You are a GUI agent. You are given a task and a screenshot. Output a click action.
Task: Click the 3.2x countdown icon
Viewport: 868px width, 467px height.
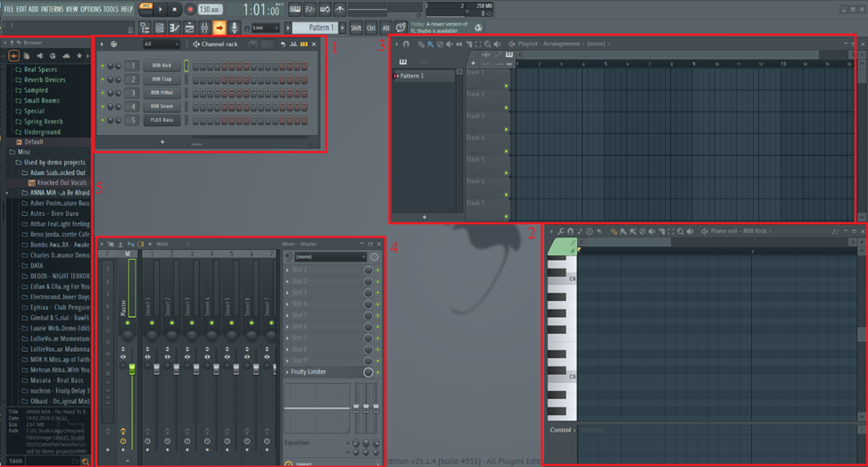tap(310, 9)
